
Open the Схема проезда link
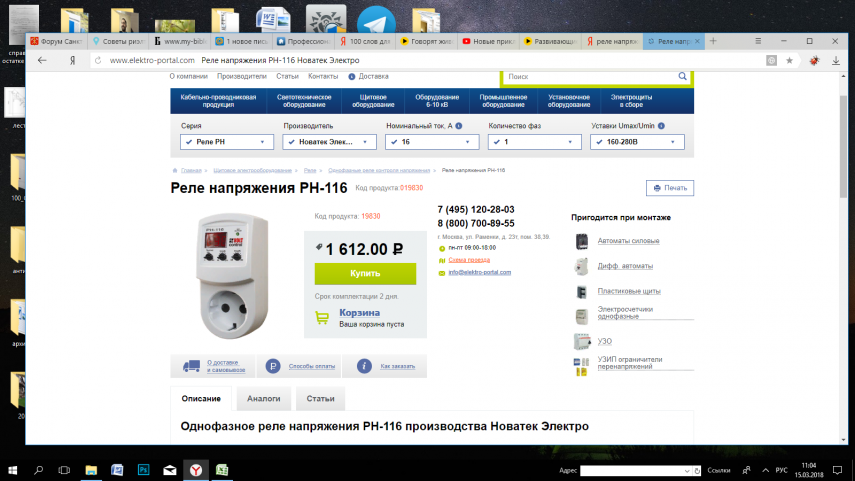pos(469,260)
